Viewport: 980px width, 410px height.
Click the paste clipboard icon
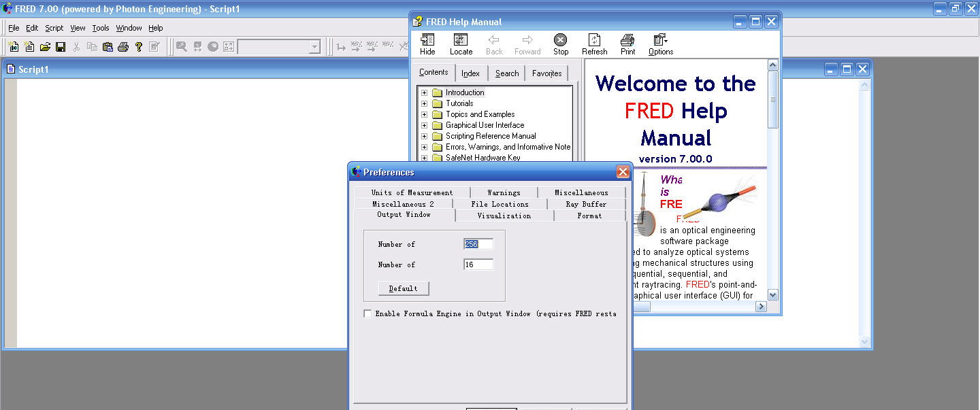[108, 47]
